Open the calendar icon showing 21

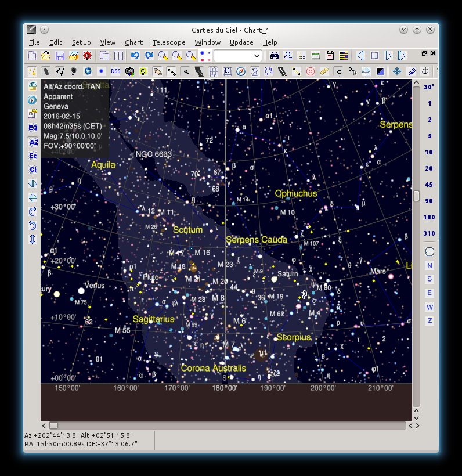(330, 56)
